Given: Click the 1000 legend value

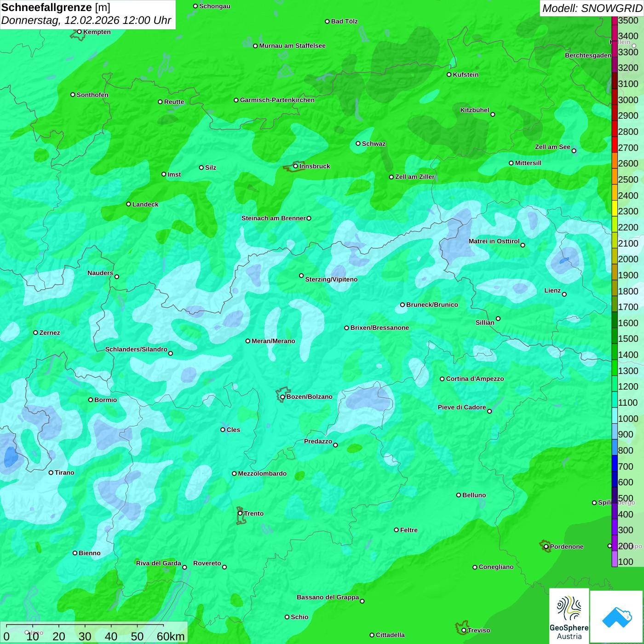Looking at the screenshot, I should [x=628, y=419].
